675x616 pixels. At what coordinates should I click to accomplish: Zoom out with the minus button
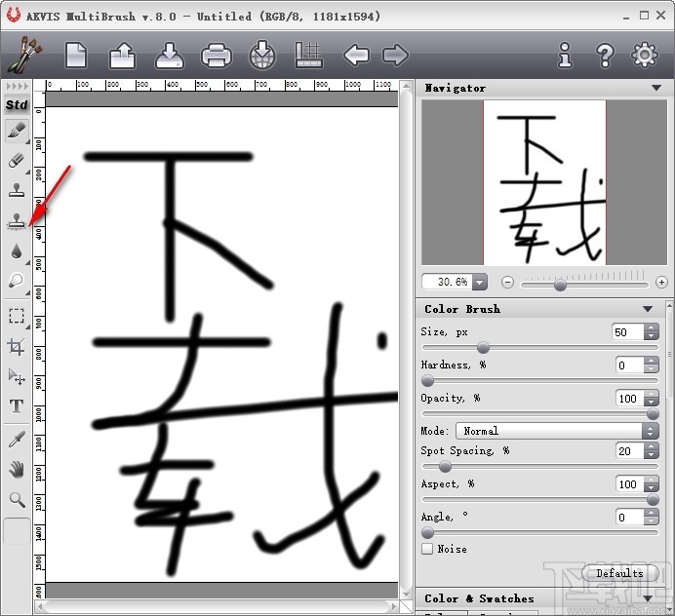coord(507,283)
